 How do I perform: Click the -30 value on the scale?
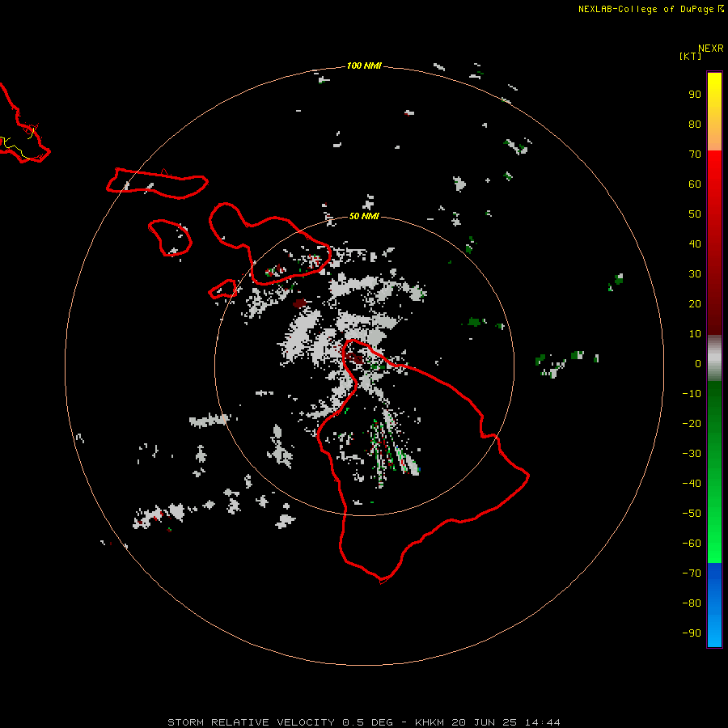(692, 454)
